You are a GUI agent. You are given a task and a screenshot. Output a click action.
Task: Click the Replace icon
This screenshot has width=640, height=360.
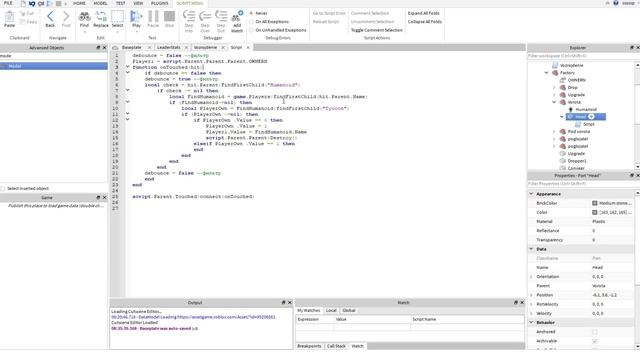tap(100, 17)
